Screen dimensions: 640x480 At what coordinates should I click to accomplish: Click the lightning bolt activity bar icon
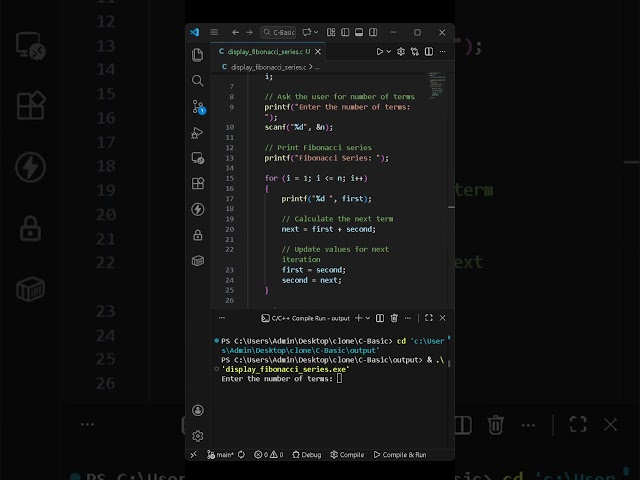click(x=198, y=209)
